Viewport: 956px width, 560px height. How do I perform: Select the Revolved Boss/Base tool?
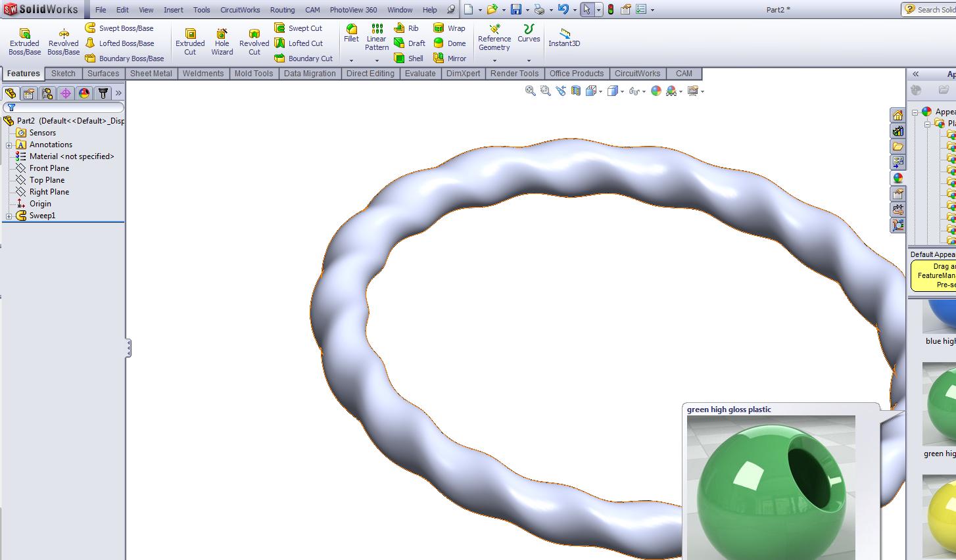pos(63,41)
